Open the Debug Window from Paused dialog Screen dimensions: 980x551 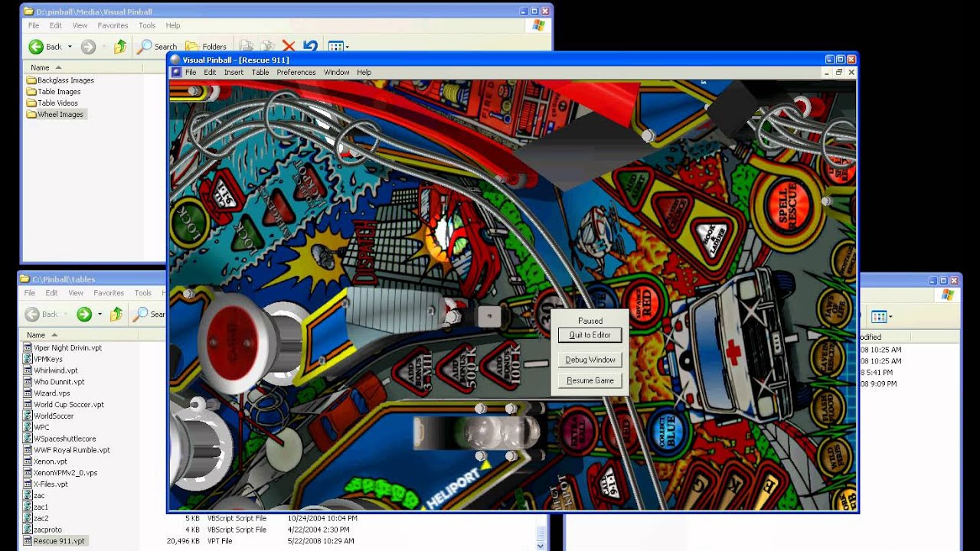click(x=590, y=360)
